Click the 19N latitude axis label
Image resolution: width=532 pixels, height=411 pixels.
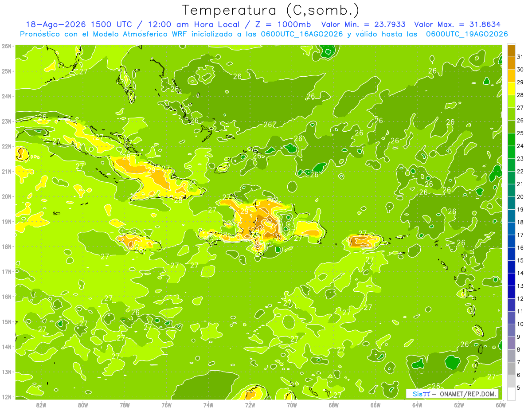pyautogui.click(x=7, y=221)
